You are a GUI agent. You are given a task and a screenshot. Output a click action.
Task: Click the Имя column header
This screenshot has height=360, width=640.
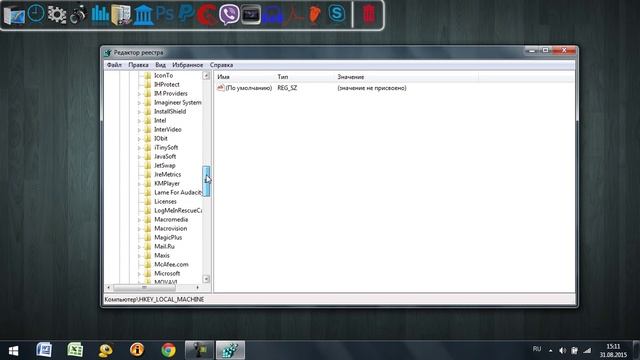point(245,77)
